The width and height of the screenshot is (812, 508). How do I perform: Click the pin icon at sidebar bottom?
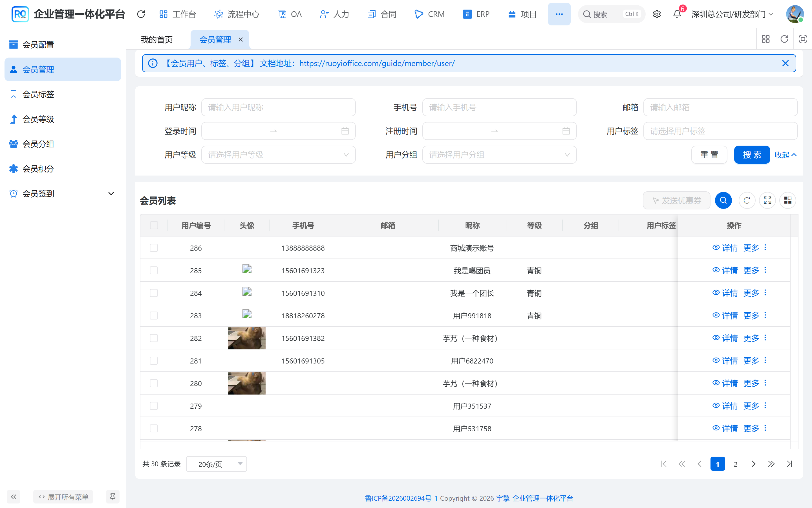click(x=113, y=497)
